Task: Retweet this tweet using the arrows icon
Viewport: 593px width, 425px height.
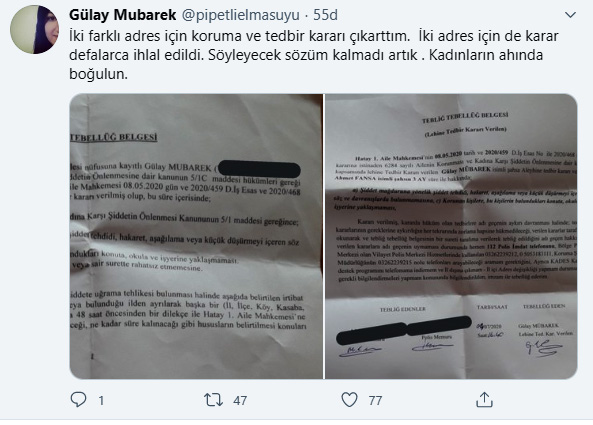Action: point(213,400)
